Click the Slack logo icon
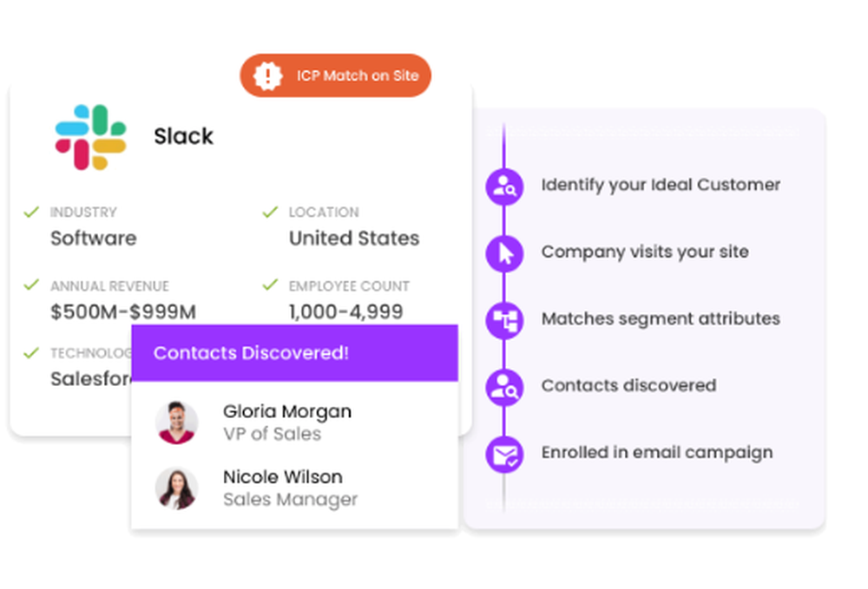The width and height of the screenshot is (868, 589). (91, 136)
